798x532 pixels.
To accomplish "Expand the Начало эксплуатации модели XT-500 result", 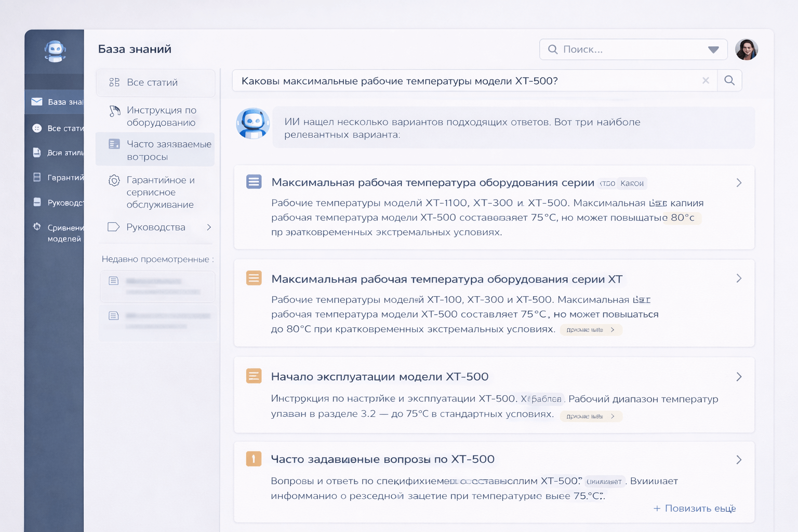I will 739,377.
